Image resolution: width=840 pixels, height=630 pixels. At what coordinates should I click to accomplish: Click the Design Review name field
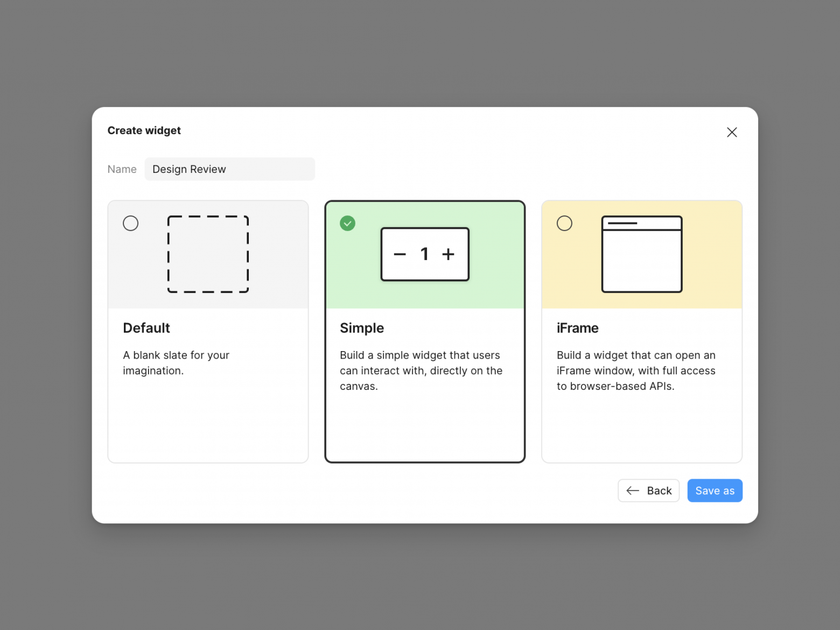tap(230, 169)
